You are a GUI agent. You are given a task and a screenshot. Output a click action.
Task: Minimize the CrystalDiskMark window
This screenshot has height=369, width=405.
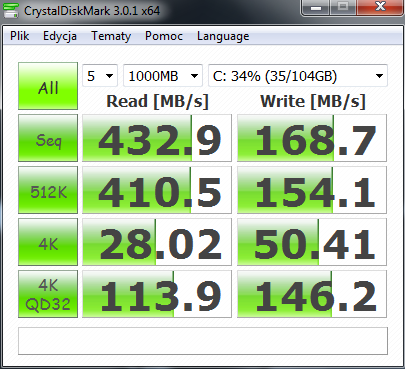[x=315, y=7]
